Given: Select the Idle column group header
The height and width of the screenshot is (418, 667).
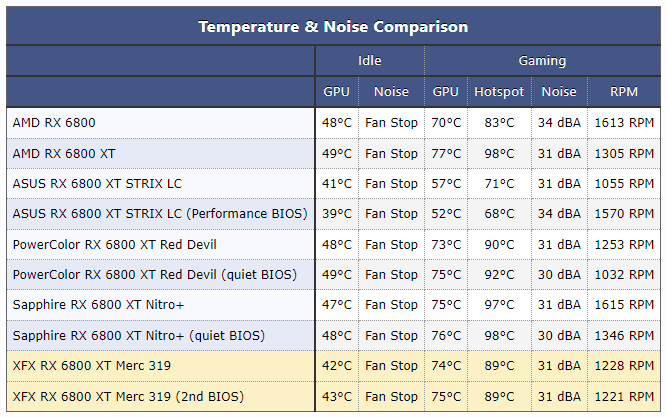Looking at the screenshot, I should (369, 61).
